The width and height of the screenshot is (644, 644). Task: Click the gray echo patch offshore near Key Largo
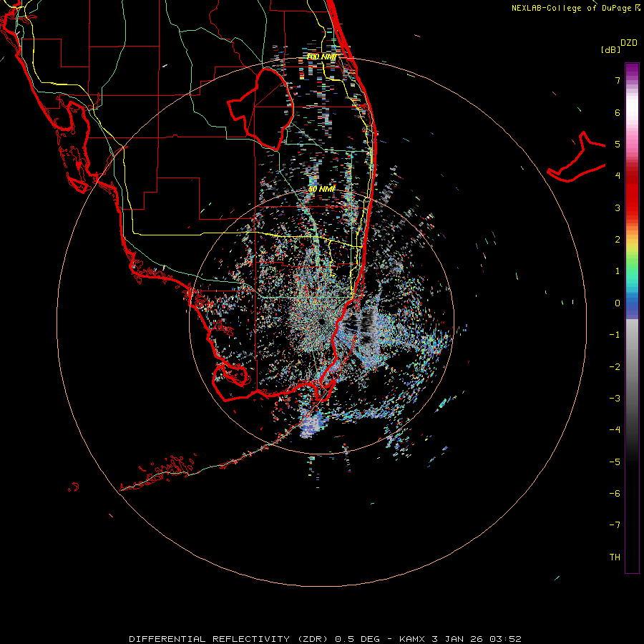[310, 425]
